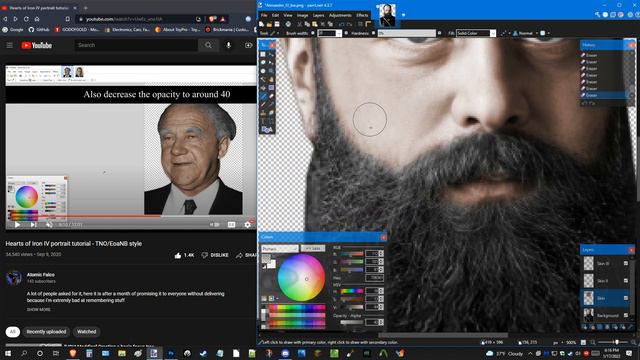Toggle visibility checkbox of selected Skin layer
Screen dimensions: 640x360
[x=626, y=298]
